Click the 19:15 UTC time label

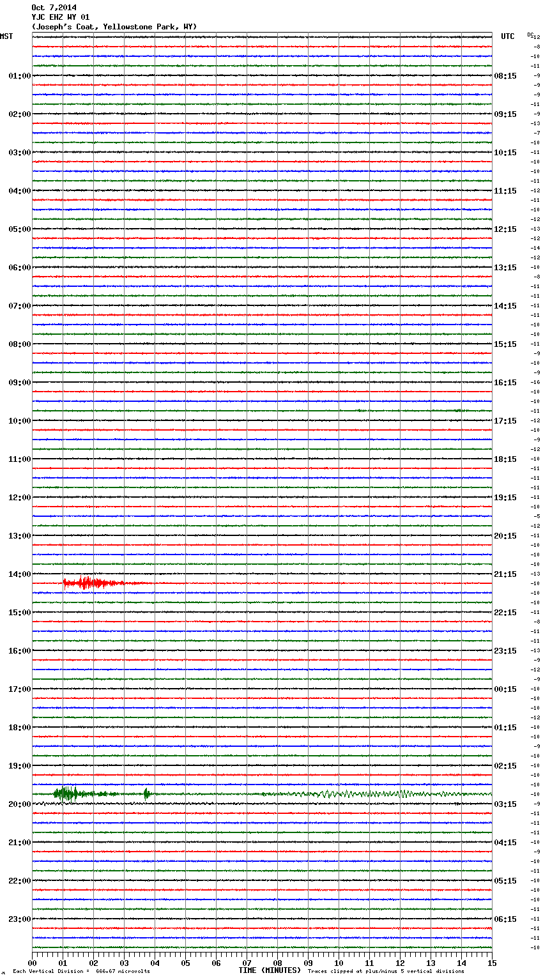coord(505,498)
